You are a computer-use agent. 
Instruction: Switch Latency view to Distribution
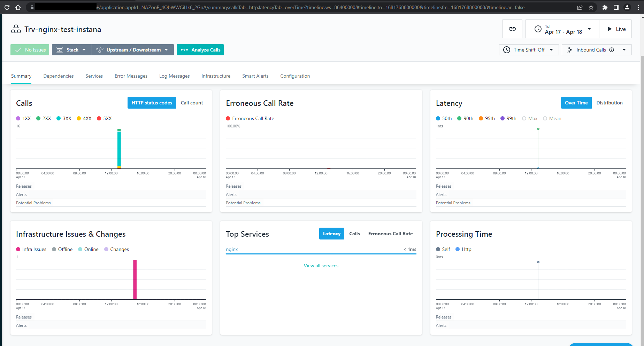click(x=609, y=102)
